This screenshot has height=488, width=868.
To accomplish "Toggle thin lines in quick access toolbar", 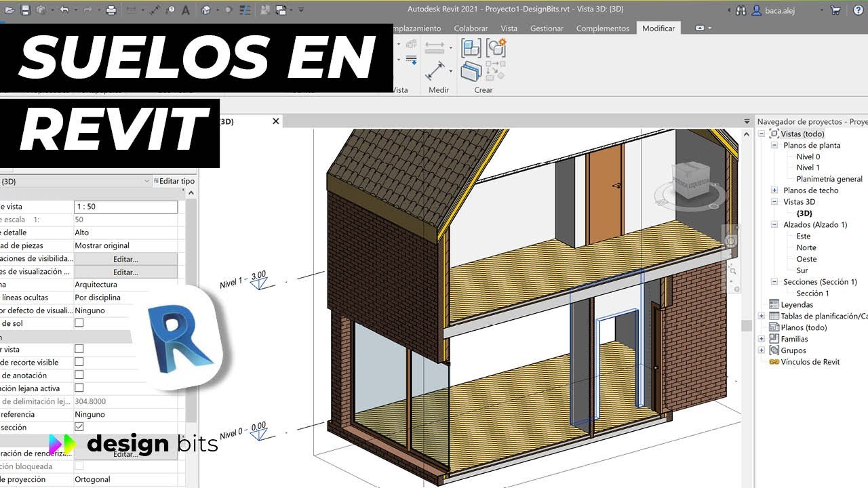I will (245, 10).
